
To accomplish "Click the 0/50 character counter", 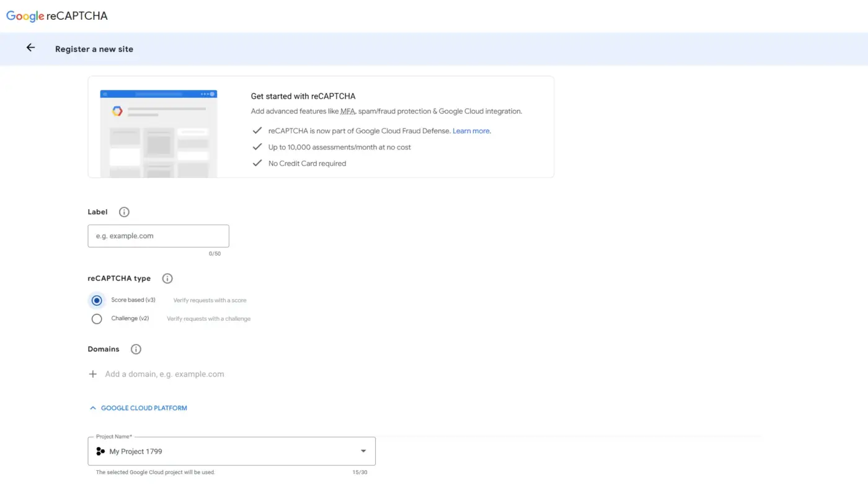I will [x=215, y=254].
